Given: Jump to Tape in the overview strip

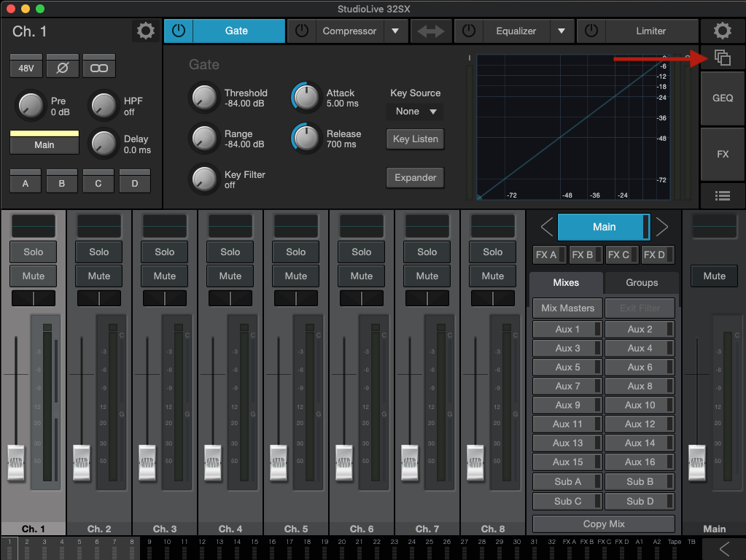Looking at the screenshot, I should pyautogui.click(x=674, y=548).
